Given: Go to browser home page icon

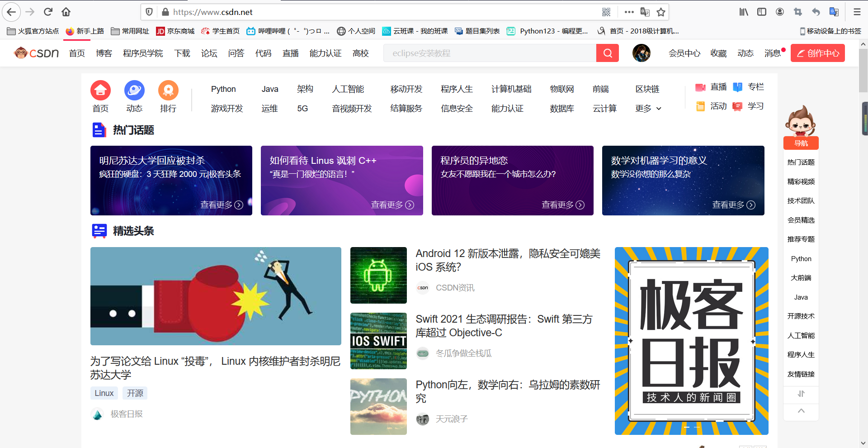Looking at the screenshot, I should pyautogui.click(x=66, y=12).
